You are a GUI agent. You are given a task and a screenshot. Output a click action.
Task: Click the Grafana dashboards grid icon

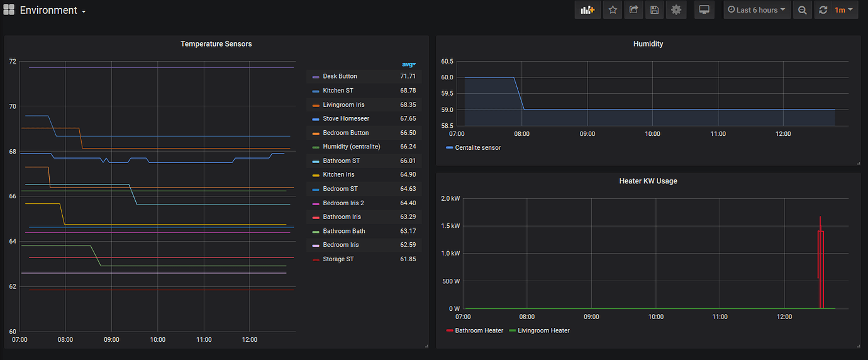[9, 10]
